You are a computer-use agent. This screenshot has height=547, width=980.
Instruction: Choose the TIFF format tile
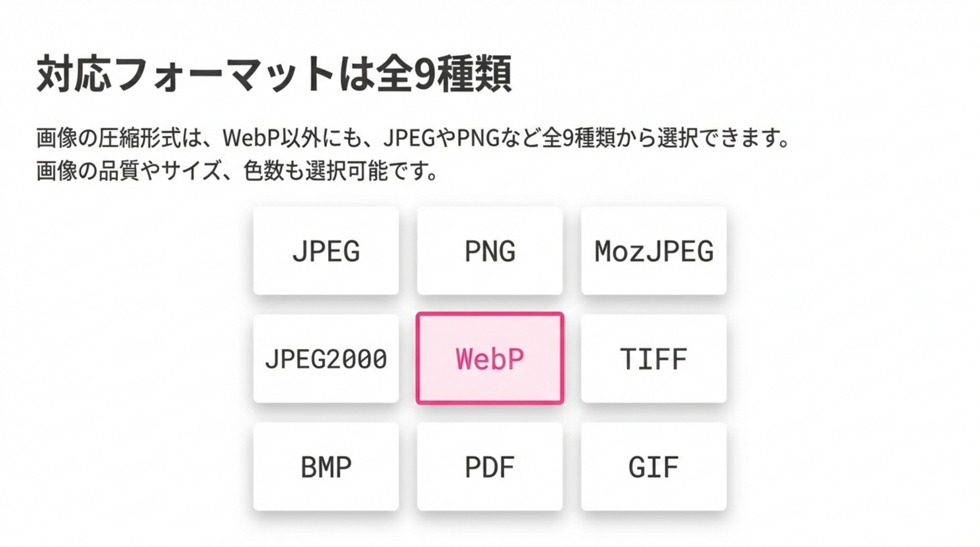[x=654, y=358]
